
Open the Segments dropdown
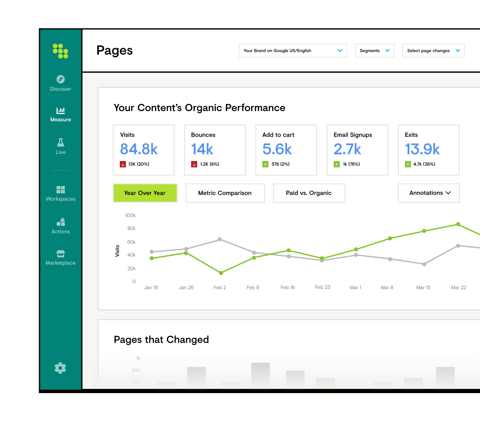pyautogui.click(x=375, y=50)
